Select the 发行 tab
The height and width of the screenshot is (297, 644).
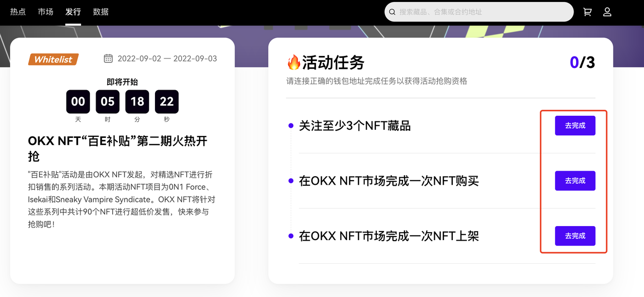73,12
